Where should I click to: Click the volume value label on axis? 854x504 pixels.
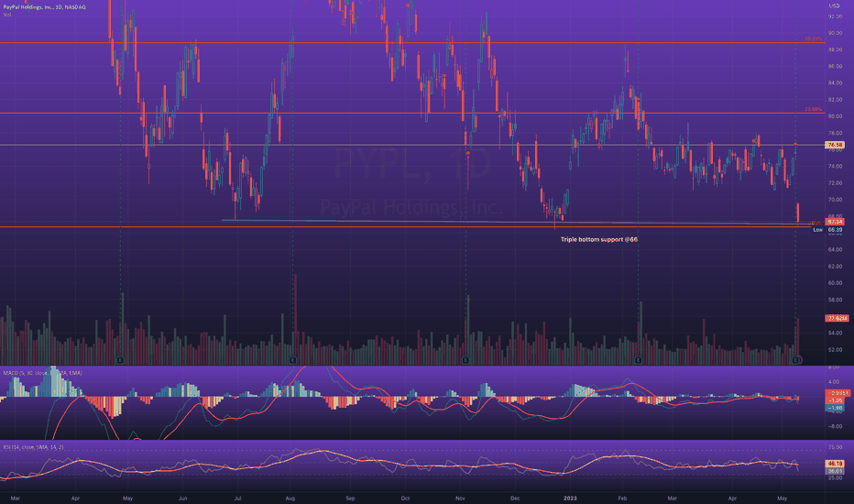tap(838, 318)
